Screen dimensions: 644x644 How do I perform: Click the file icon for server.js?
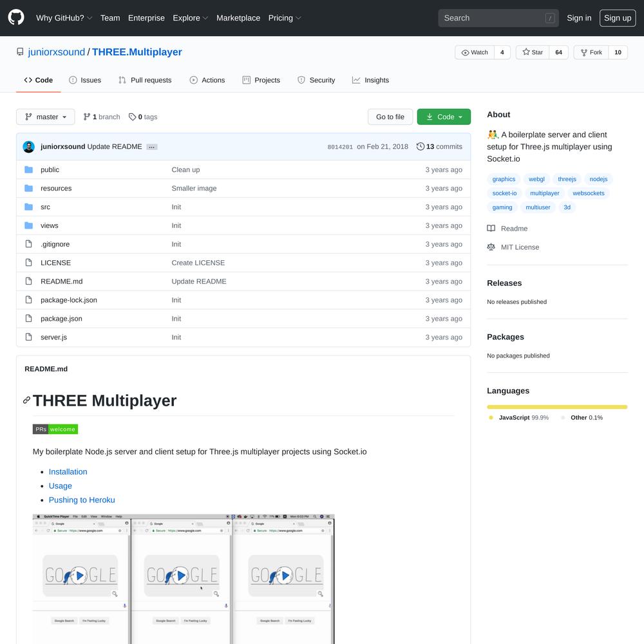coord(29,337)
